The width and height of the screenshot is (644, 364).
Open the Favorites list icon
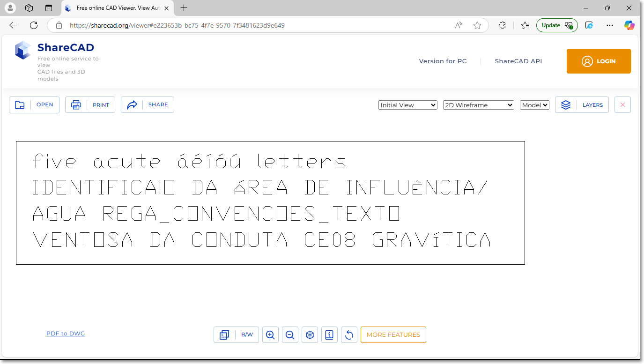[x=525, y=25]
